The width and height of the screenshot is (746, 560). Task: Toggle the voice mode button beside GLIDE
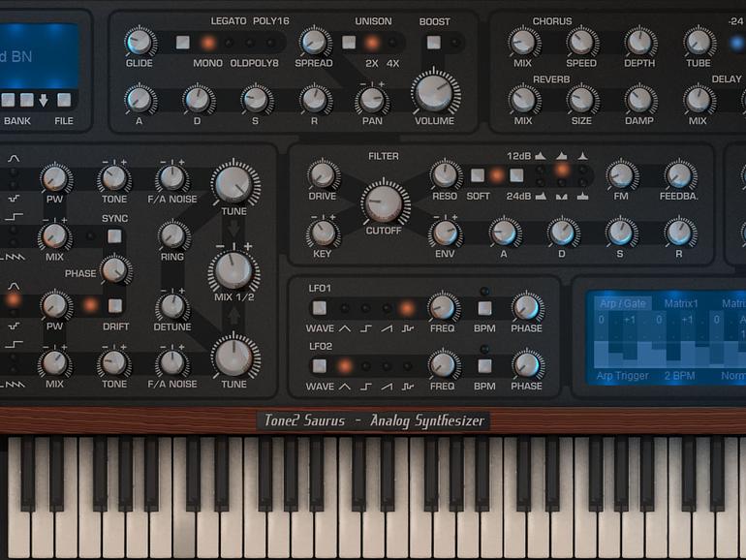[183, 43]
